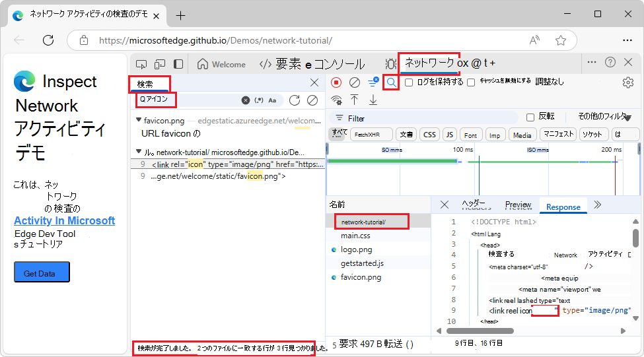Select the link rel="icon" result line
The width and height of the screenshot is (644, 357).
(228, 164)
